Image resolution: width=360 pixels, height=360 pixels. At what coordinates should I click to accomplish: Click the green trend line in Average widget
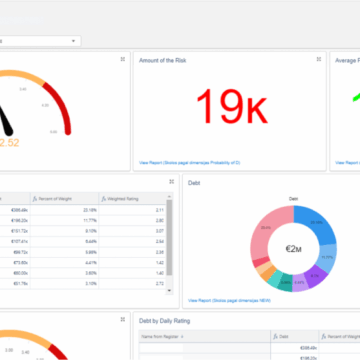click(x=356, y=97)
